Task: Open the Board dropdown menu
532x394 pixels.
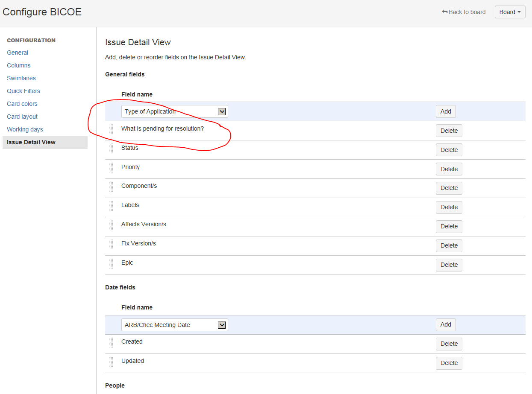Action: click(x=510, y=12)
